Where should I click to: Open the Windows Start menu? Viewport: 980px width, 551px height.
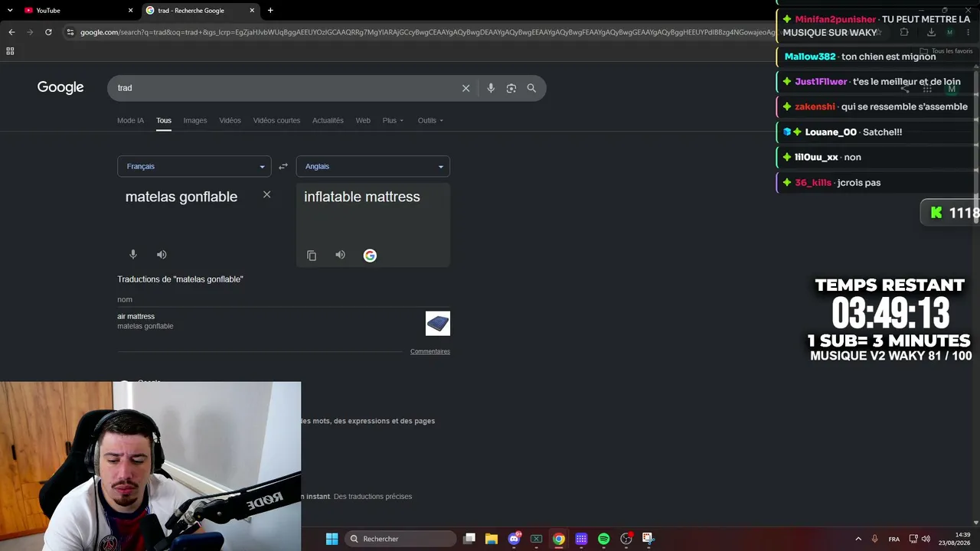coord(332,539)
